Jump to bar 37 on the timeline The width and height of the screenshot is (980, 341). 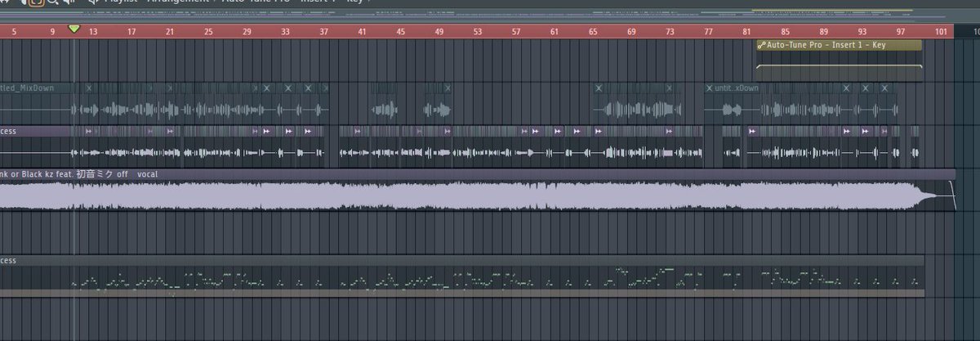tap(324, 30)
